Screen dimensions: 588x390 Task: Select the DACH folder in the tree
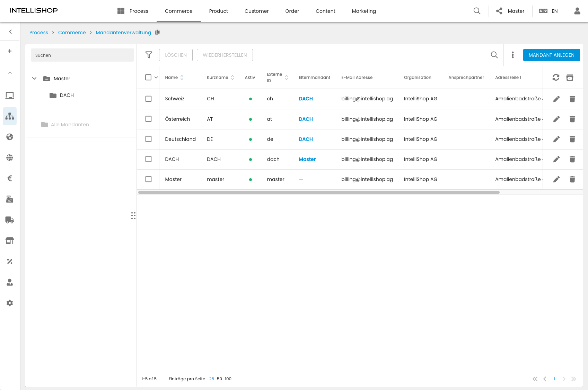point(62,95)
